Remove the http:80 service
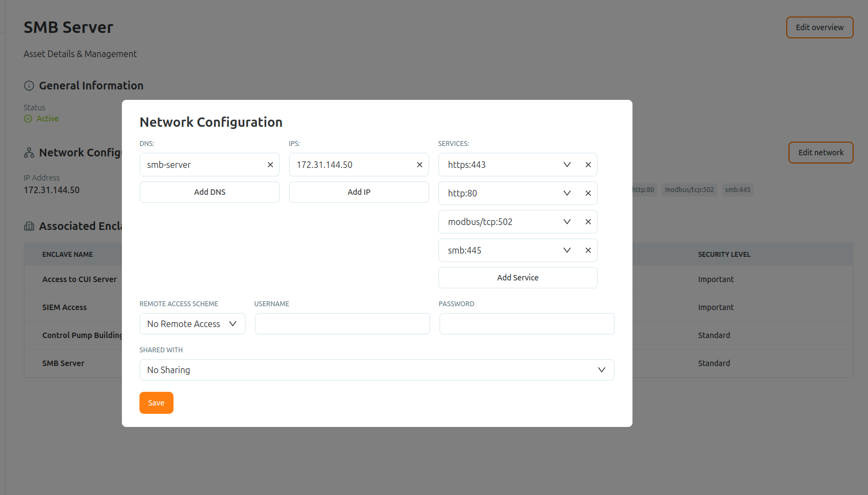868x495 pixels. [588, 193]
